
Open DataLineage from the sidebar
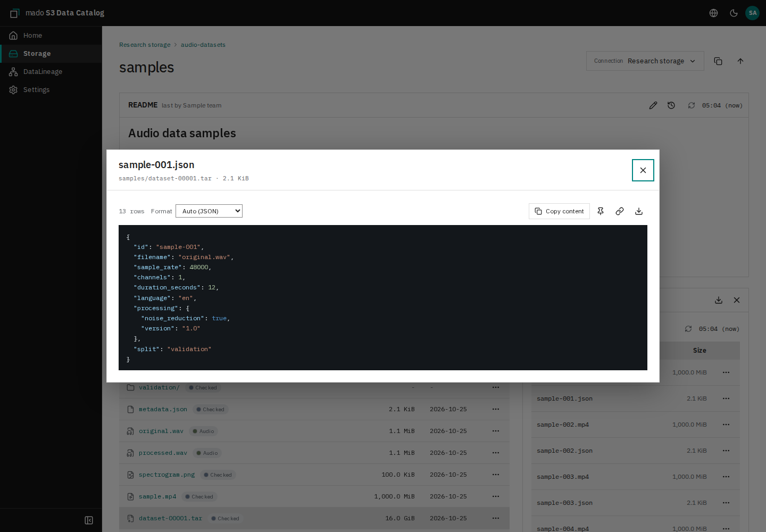tap(51, 72)
